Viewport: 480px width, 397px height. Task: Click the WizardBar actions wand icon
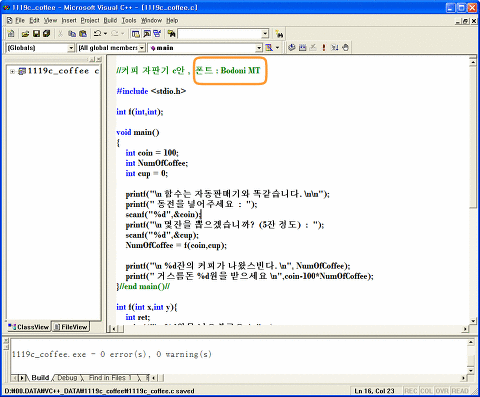(x=269, y=48)
